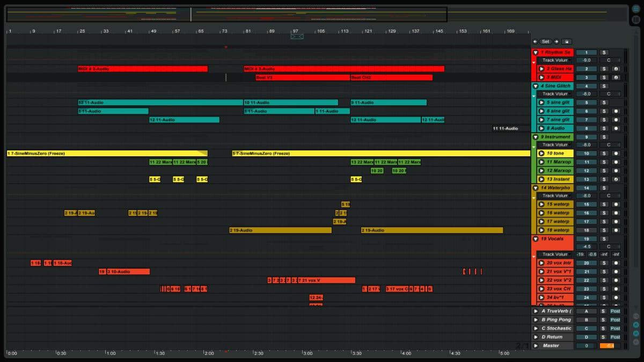
Task: Toggle Post on A TrueVerb return
Action: click(x=616, y=312)
